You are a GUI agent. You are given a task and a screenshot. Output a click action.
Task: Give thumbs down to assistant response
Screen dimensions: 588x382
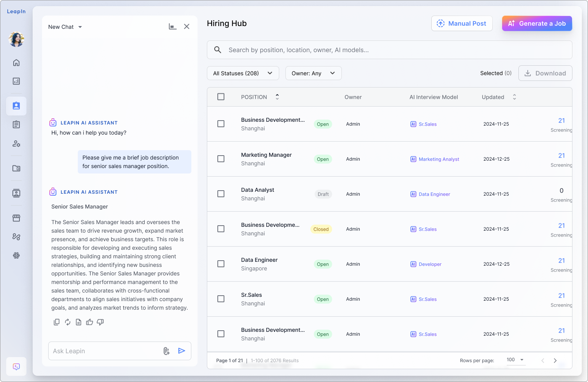coord(100,322)
